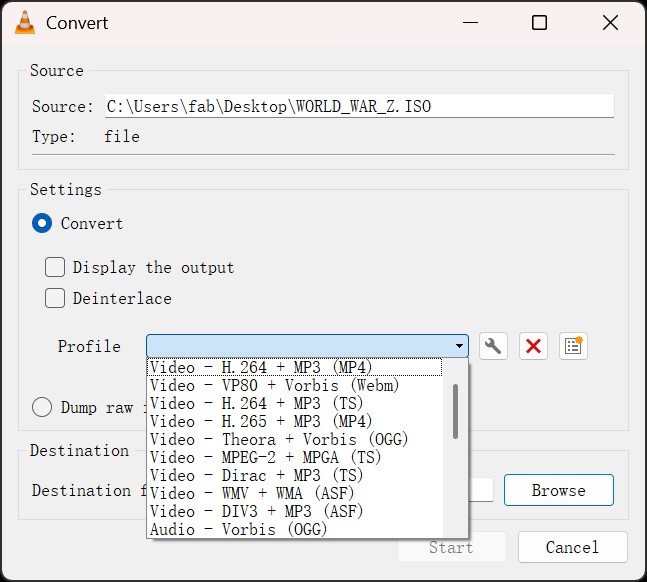
Task: Create a new profile using list icon
Action: click(x=573, y=346)
